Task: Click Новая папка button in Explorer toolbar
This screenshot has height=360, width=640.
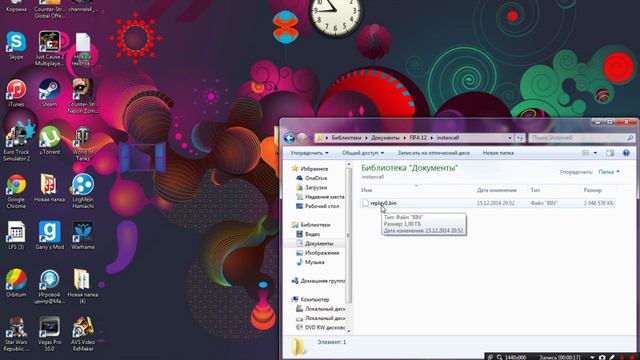Action: [498, 153]
